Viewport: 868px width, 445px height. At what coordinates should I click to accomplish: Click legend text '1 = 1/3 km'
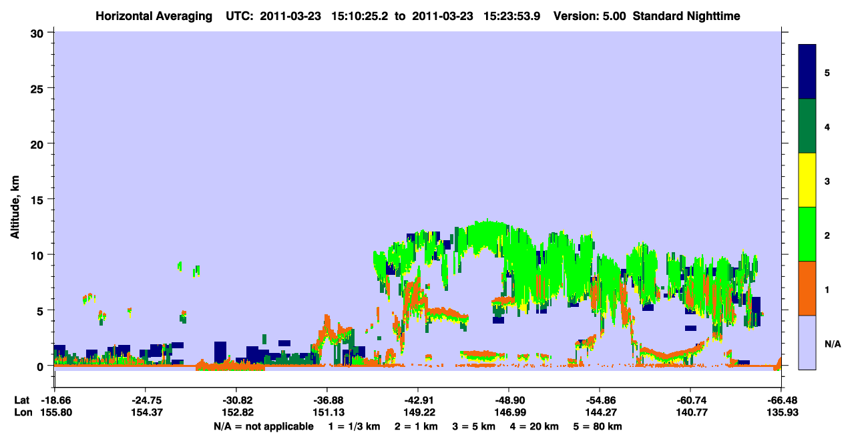354,426
